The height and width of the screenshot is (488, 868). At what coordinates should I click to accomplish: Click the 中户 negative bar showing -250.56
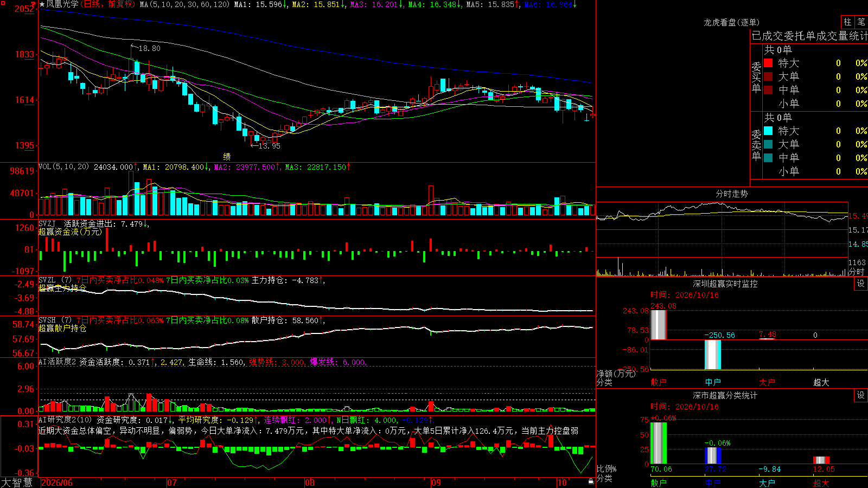coord(713,355)
